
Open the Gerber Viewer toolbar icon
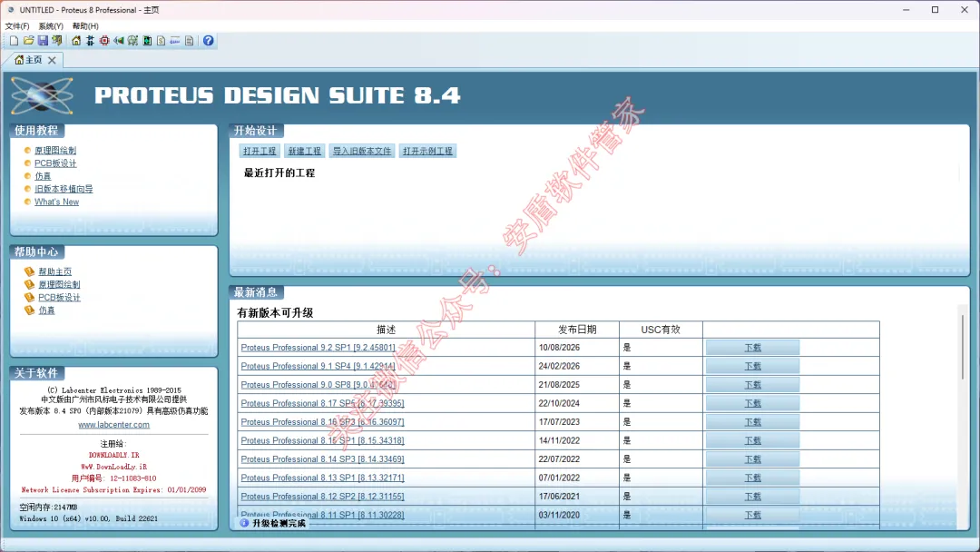click(132, 41)
